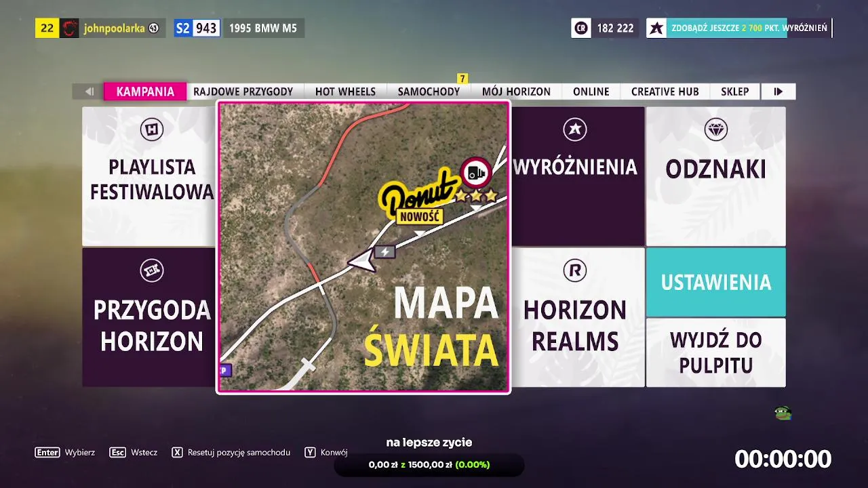Open the Mapa Świata map tile
This screenshot has height=488, width=868.
click(363, 247)
